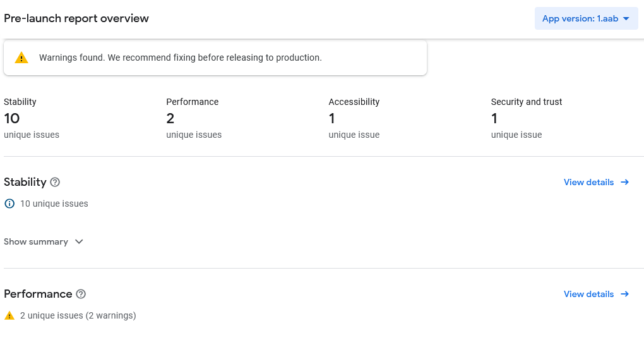Open View details for Stability
Screen dimensions: 644x347
(588, 182)
